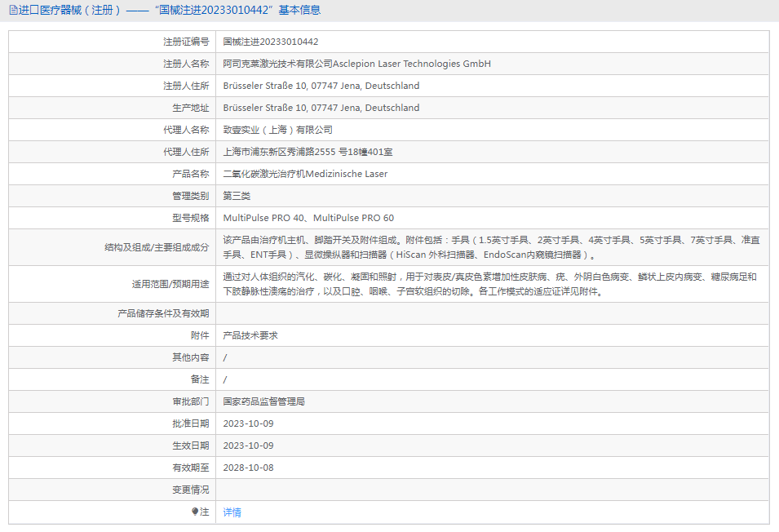Image resolution: width=779 pixels, height=532 pixels.
Task: Click the structure description starting 该产品由治疗机主机
Action: pyautogui.click(x=491, y=247)
